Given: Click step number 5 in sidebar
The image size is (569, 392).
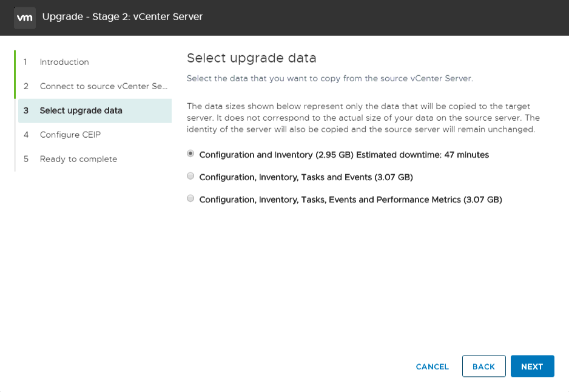Looking at the screenshot, I should [25, 159].
